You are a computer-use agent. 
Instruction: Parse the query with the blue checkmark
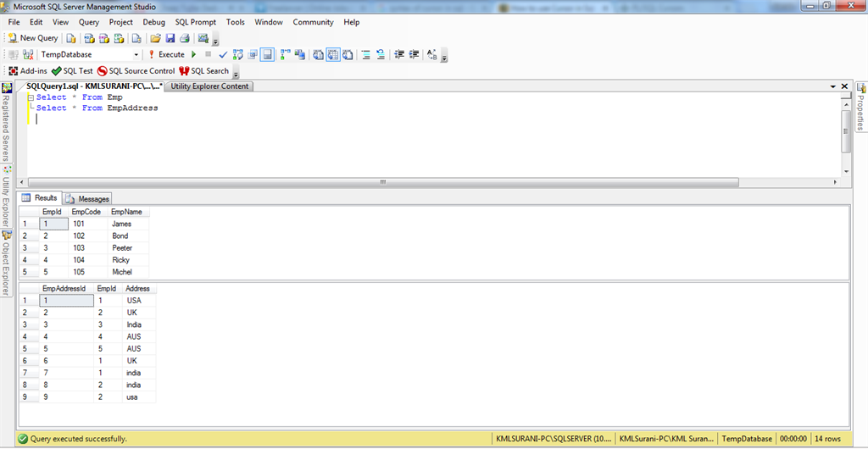point(223,55)
